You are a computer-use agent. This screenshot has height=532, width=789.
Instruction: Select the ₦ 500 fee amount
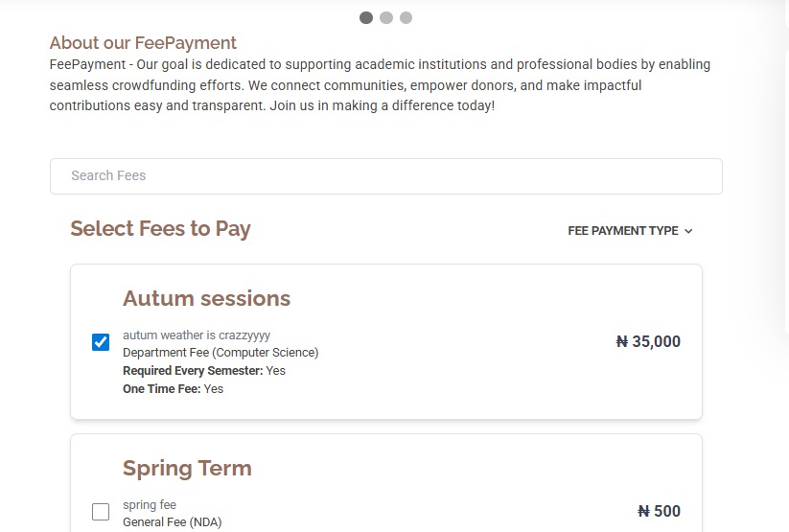tap(659, 511)
